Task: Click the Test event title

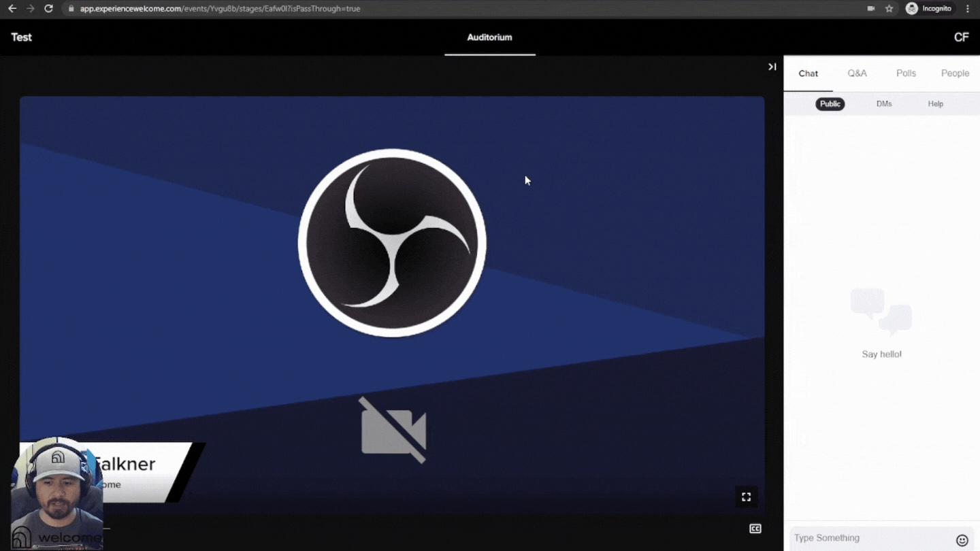Action: tap(21, 37)
